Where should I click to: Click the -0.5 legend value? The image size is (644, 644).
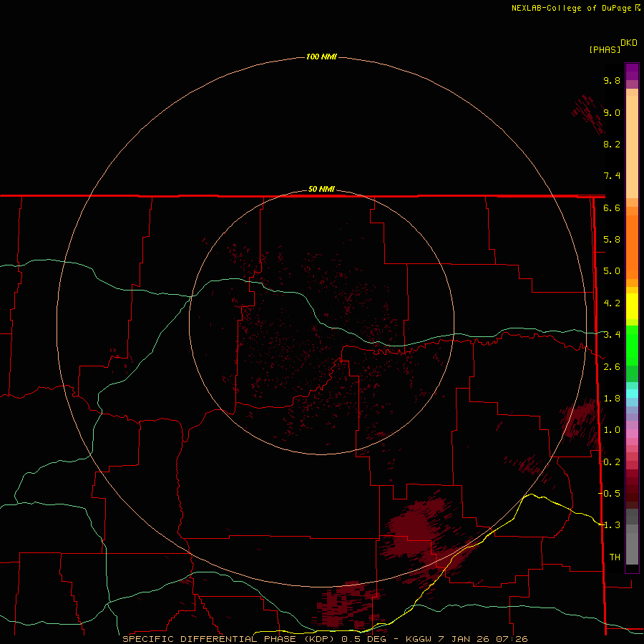pos(610,494)
